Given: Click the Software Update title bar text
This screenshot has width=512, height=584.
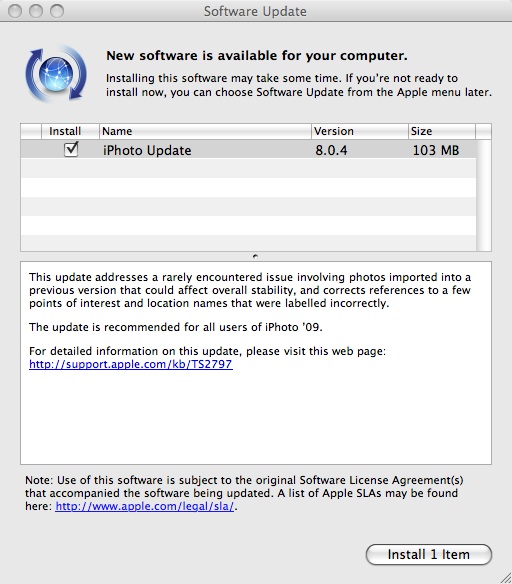Looking at the screenshot, I should 255,12.
